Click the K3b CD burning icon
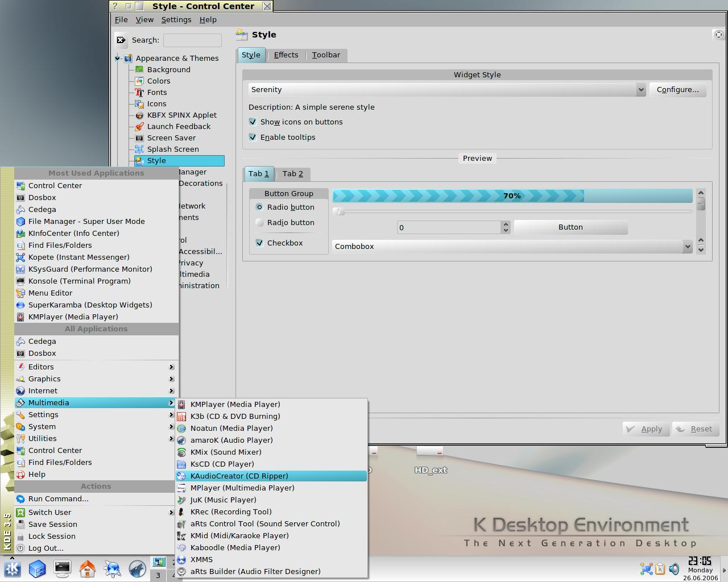The image size is (728, 582). [181, 417]
